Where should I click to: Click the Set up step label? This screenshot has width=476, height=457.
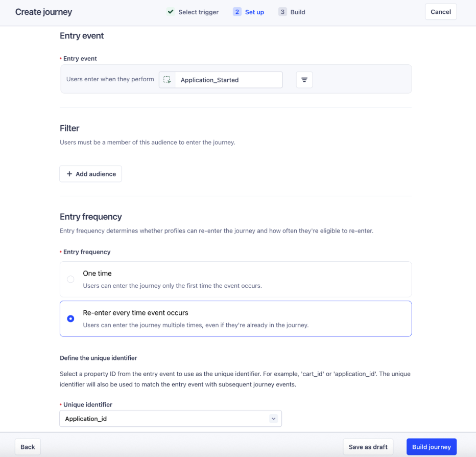[254, 12]
